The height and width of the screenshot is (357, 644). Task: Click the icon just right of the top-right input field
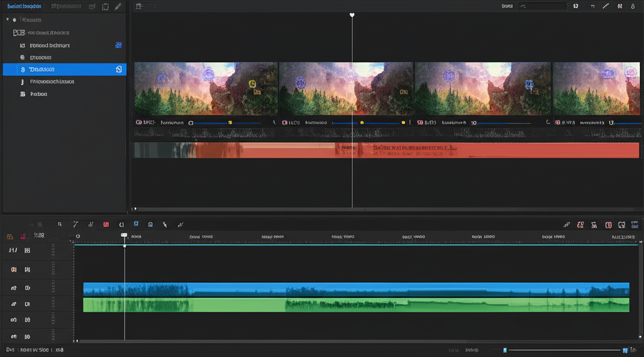[576, 6]
